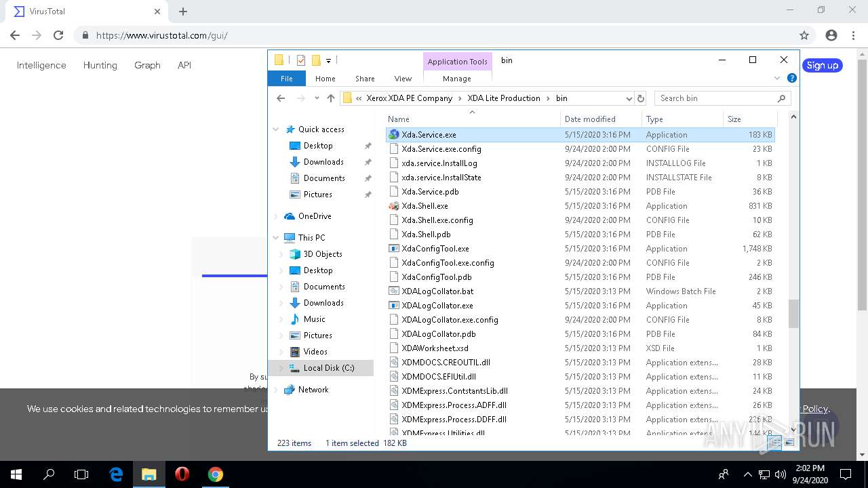The height and width of the screenshot is (488, 868).
Task: Open the Application Tools contextual tab
Action: tap(457, 62)
